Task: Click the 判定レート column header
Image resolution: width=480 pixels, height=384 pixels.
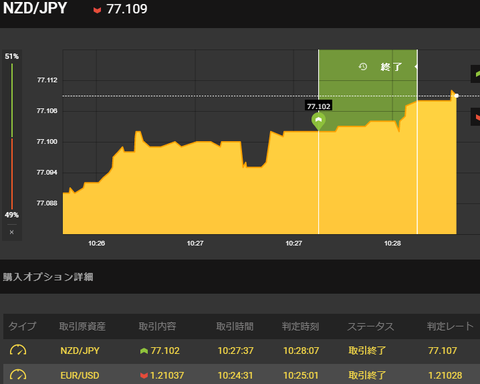Action: click(450, 326)
